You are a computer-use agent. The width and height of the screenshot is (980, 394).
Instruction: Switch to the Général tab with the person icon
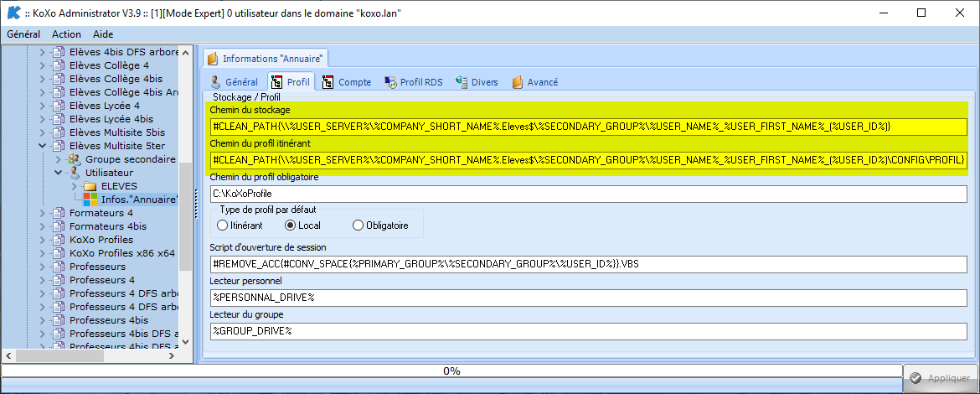pyautogui.click(x=235, y=82)
